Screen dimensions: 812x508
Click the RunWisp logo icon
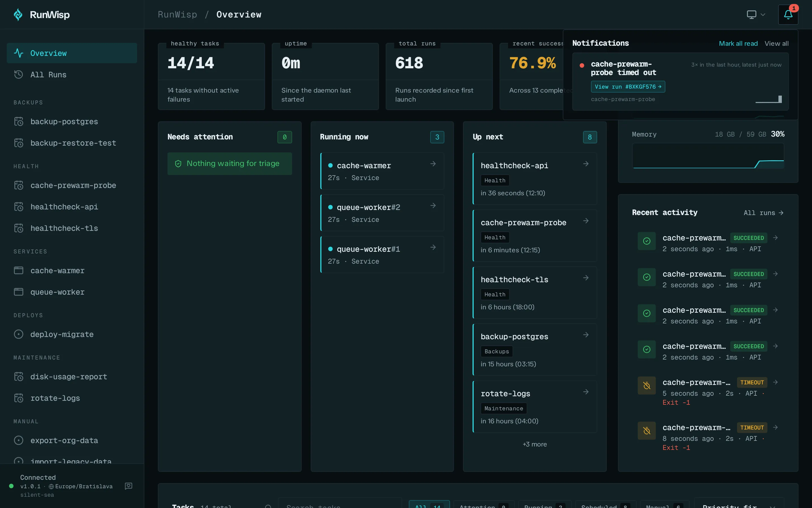(x=18, y=14)
